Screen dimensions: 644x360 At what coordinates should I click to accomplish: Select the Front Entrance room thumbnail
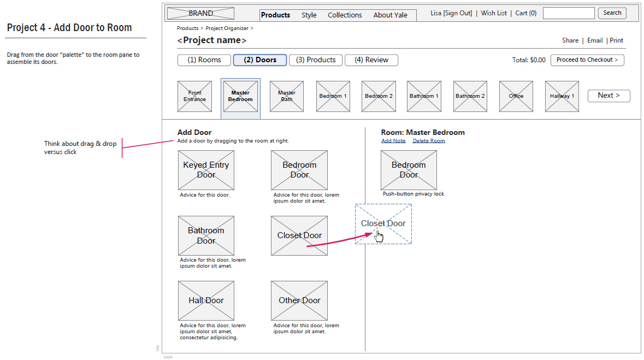coord(194,96)
